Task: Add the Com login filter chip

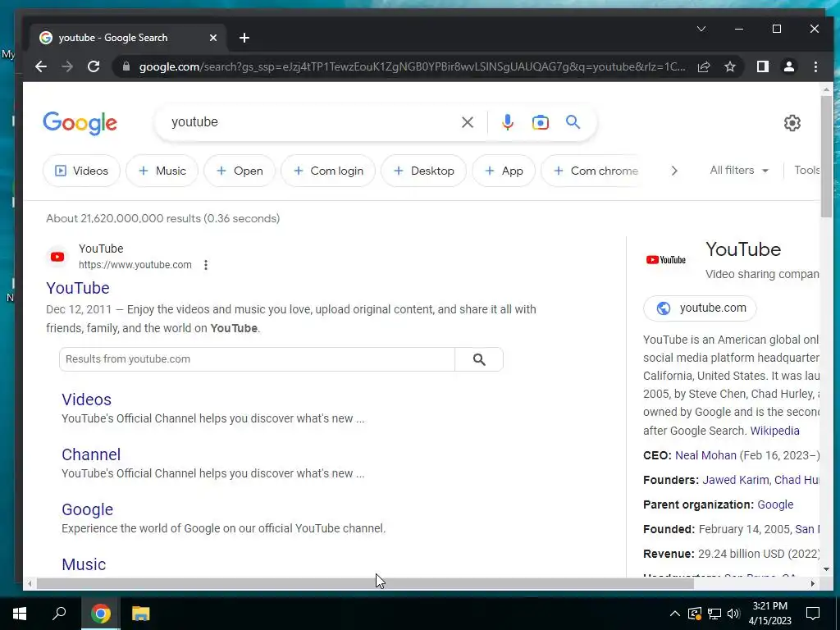Action: 328,171
